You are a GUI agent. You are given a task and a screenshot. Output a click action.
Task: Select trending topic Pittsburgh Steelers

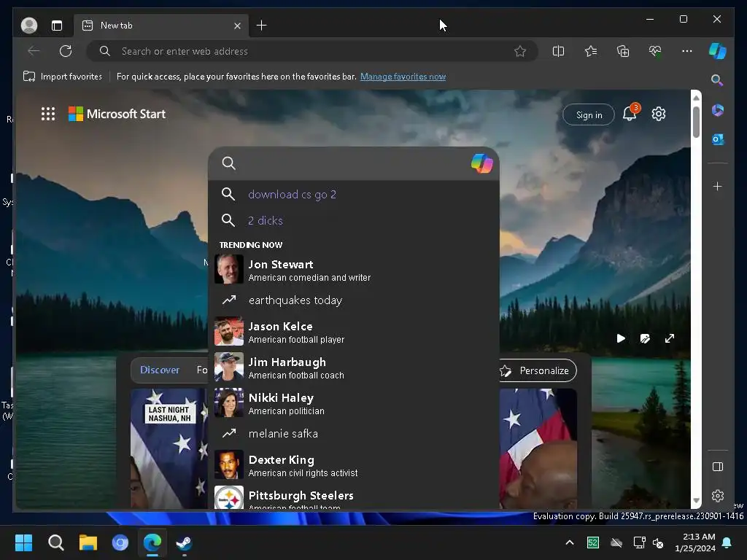coord(354,497)
